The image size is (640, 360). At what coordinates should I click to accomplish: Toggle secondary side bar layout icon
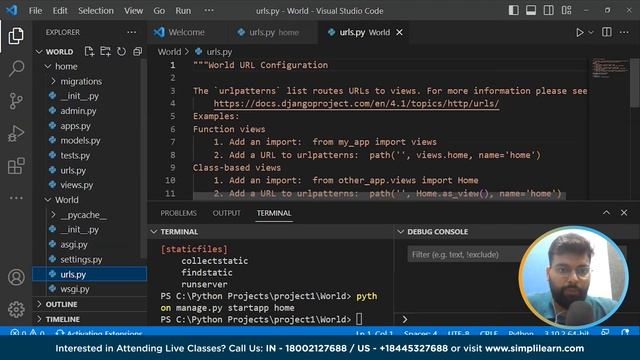549,11
